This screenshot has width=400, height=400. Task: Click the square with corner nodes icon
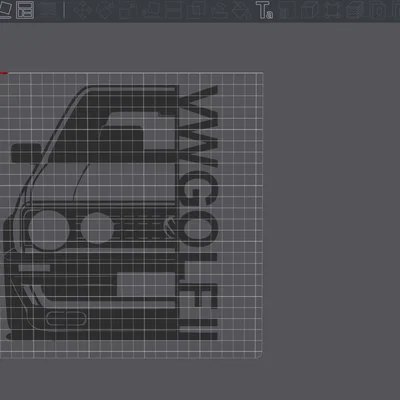click(332, 10)
